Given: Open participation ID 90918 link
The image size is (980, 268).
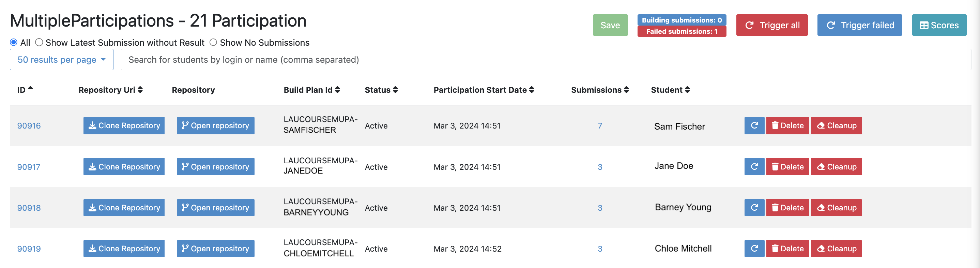Looking at the screenshot, I should (29, 208).
